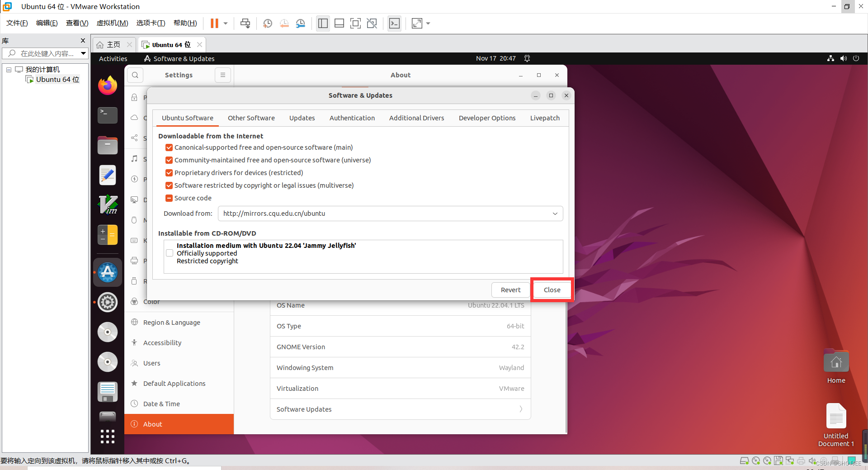Open the Download from server dropdown
This screenshot has height=470, width=868.
pyautogui.click(x=390, y=214)
